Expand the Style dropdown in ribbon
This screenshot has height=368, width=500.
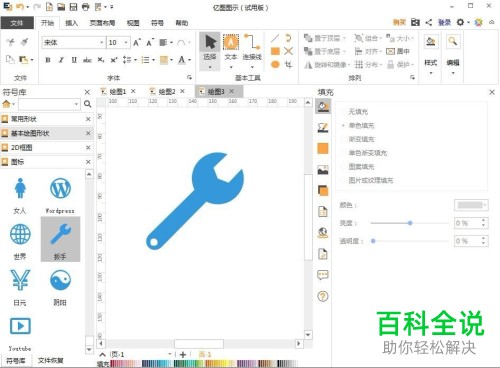(431, 73)
